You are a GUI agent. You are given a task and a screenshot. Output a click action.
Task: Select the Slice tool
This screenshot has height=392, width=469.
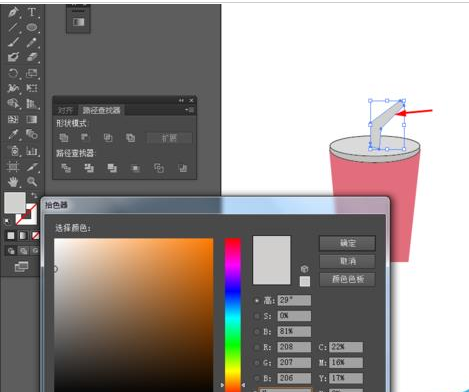(32, 166)
